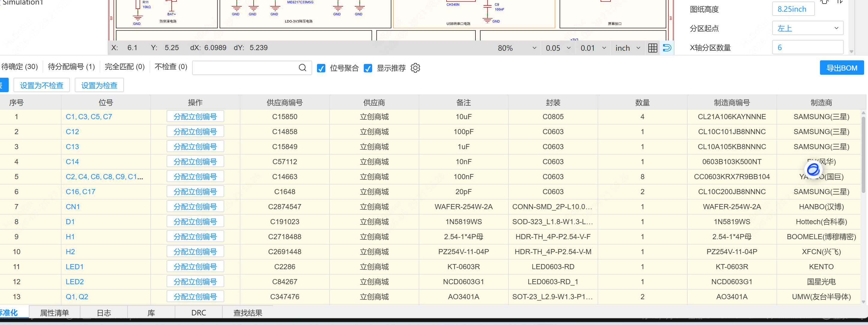Click designator link C1, C3, C5, C7
The height and width of the screenshot is (325, 868).
[x=89, y=116]
